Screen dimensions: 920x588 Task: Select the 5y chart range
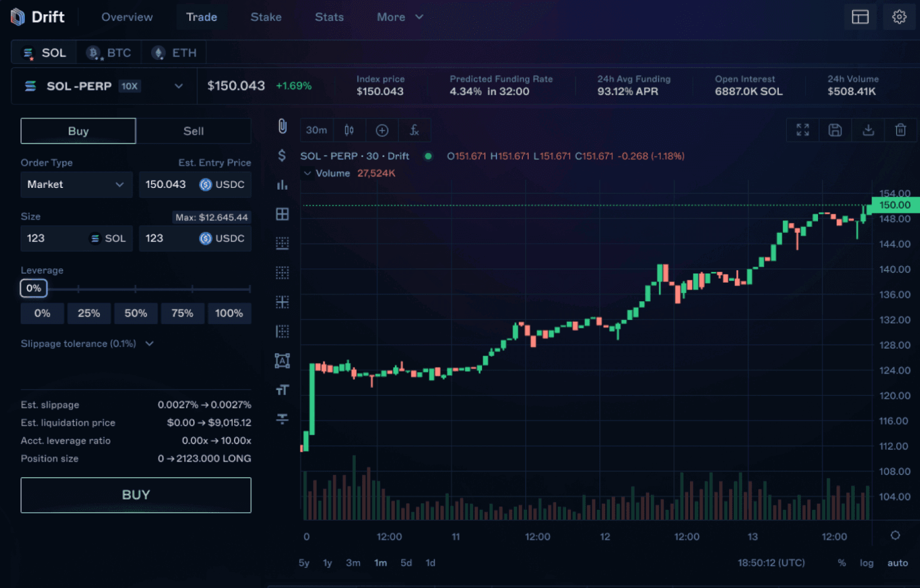click(304, 563)
